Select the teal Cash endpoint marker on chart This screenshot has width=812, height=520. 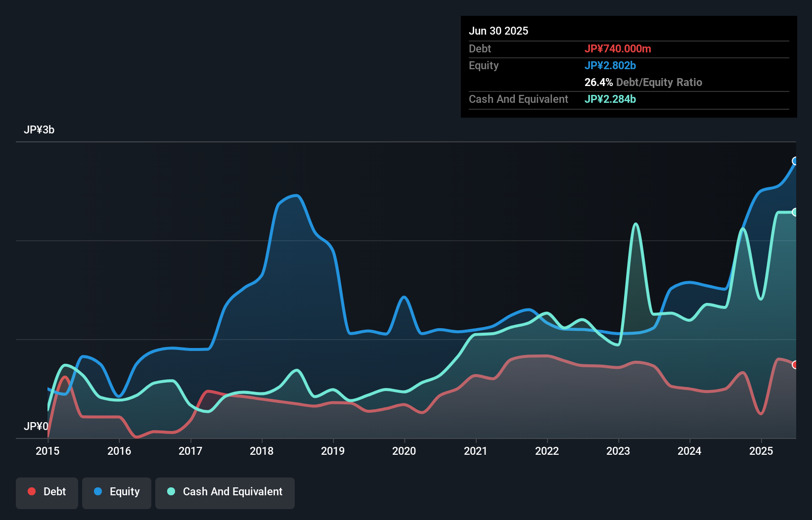[x=795, y=212]
